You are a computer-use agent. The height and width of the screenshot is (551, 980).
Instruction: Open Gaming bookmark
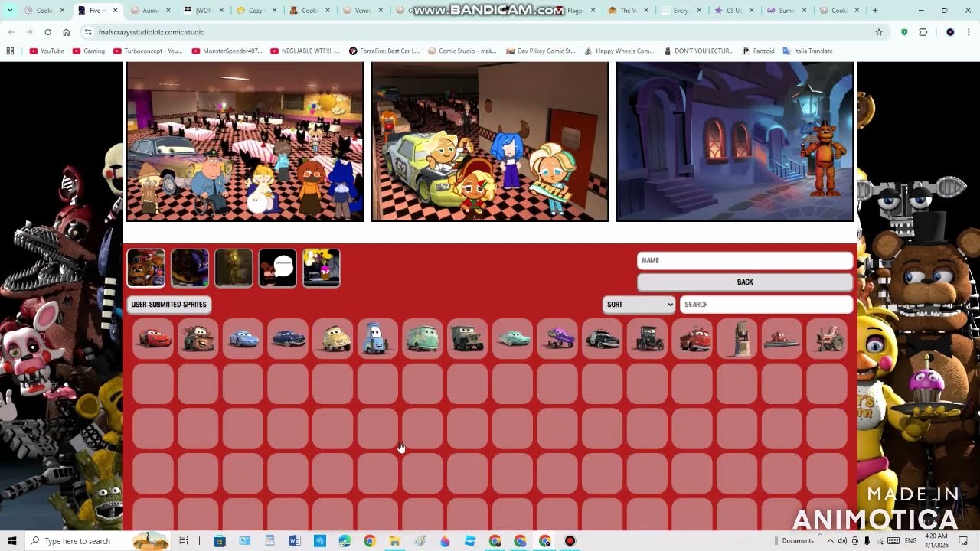pyautogui.click(x=89, y=51)
